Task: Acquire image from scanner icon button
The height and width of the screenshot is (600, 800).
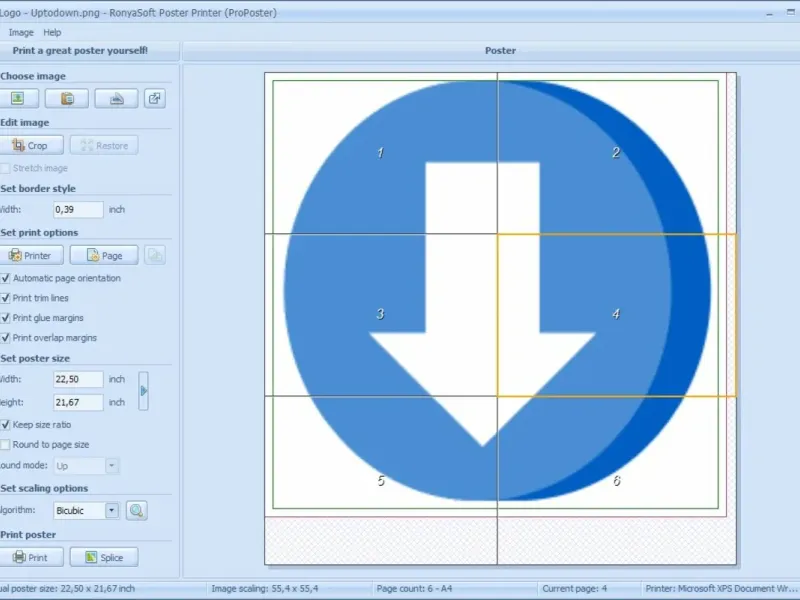Action: [x=116, y=98]
